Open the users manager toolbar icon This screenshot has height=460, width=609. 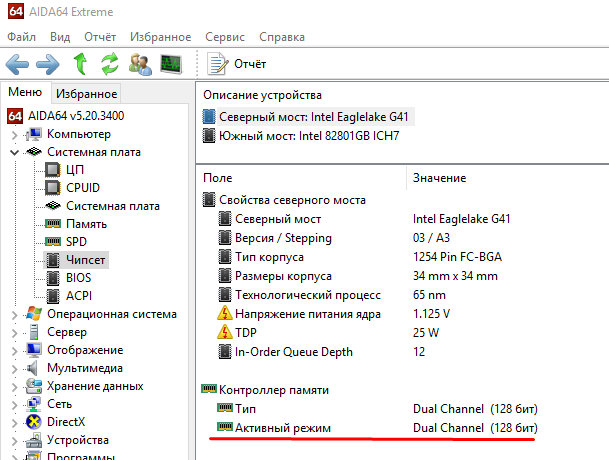pos(140,64)
